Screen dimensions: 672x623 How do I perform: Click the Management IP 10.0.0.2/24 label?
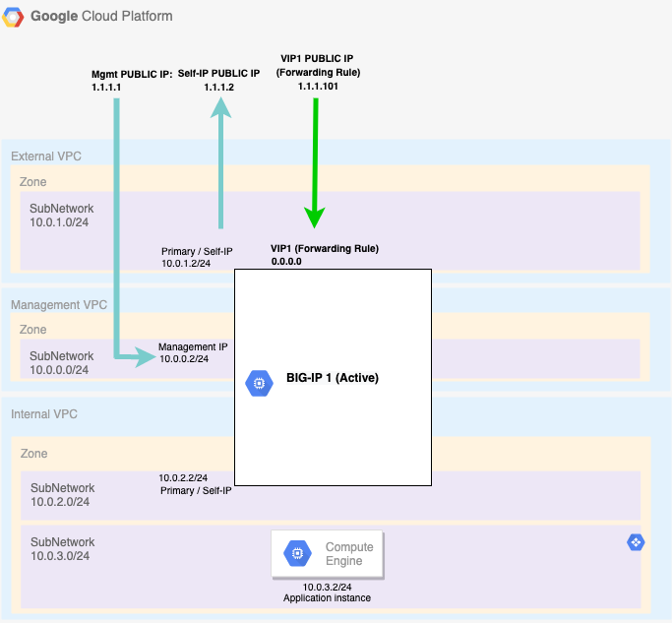[x=193, y=353]
